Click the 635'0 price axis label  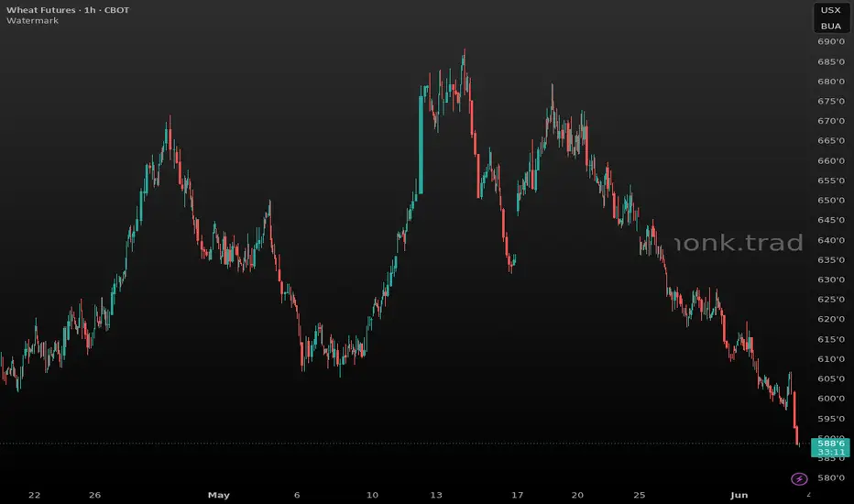[830, 260]
